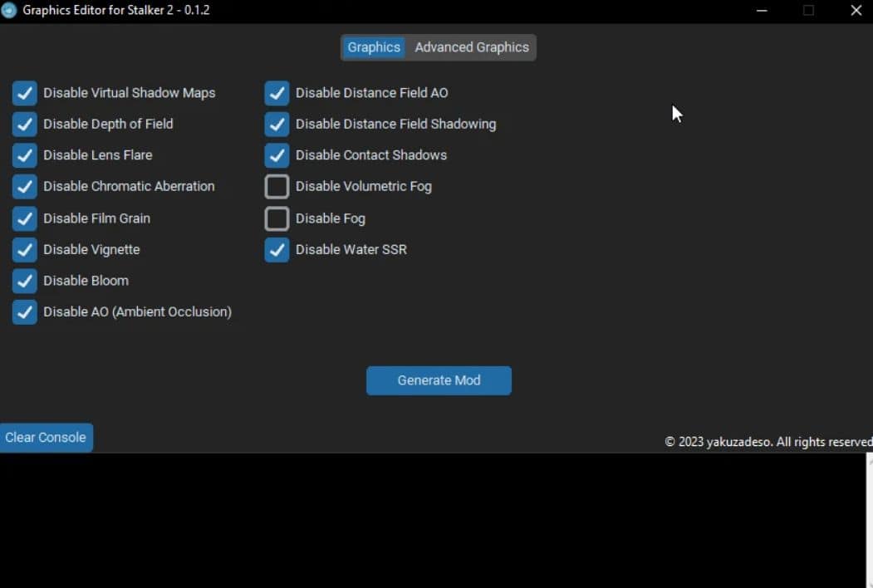Toggle Disable AO (Ambient Occlusion)
Image resolution: width=873 pixels, height=588 pixels.
(x=24, y=311)
